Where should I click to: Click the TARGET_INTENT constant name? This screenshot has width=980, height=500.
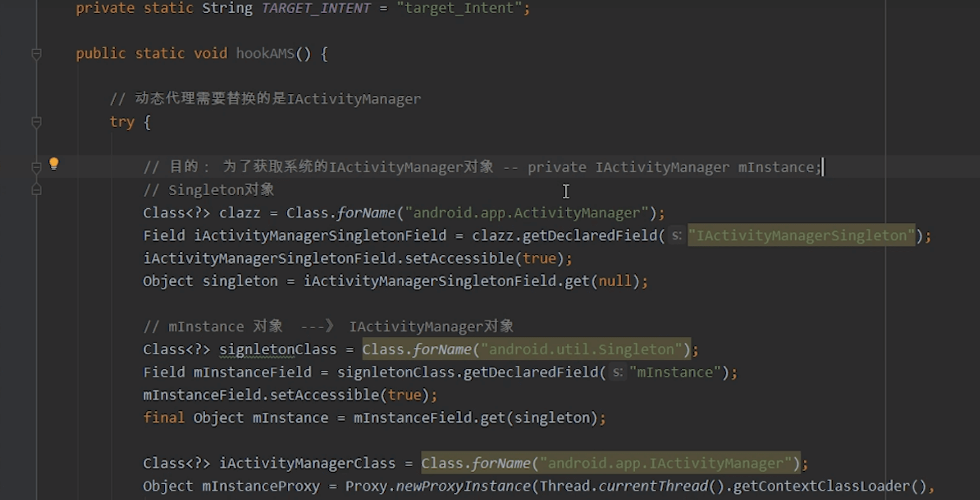point(316,8)
